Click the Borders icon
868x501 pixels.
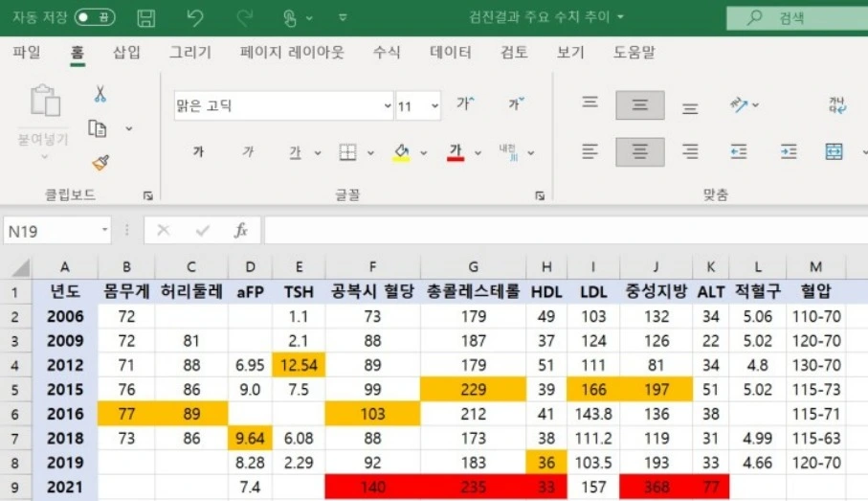pyautogui.click(x=347, y=152)
